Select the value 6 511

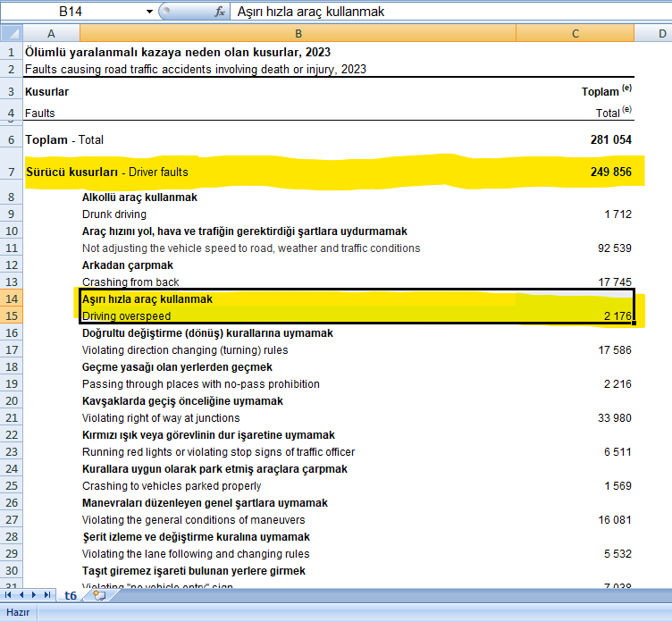617,452
